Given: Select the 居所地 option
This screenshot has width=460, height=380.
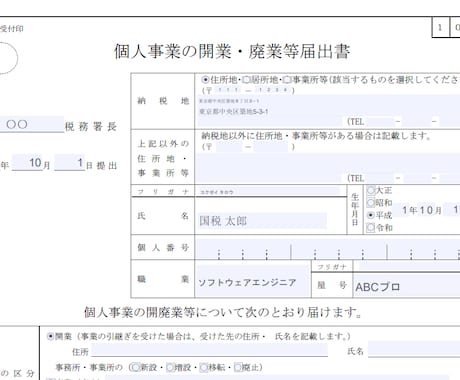Looking at the screenshot, I should point(247,80).
